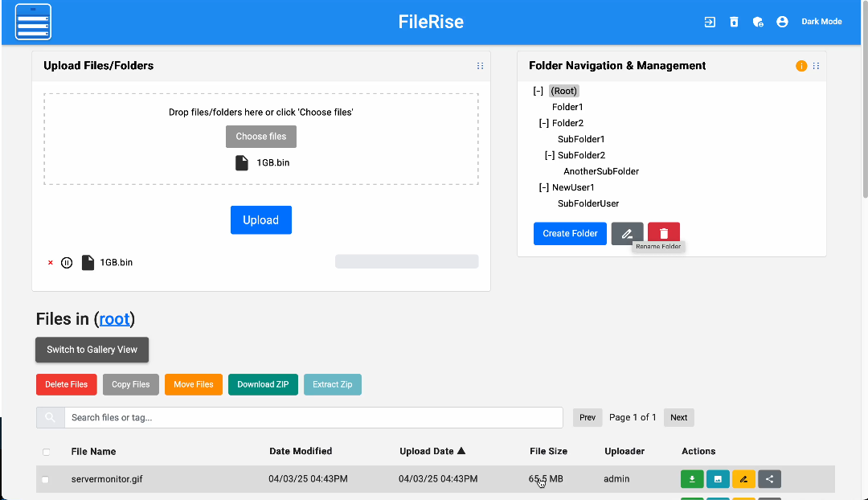Sort by File Name column header
Image resolution: width=868 pixels, height=500 pixels.
coord(93,451)
